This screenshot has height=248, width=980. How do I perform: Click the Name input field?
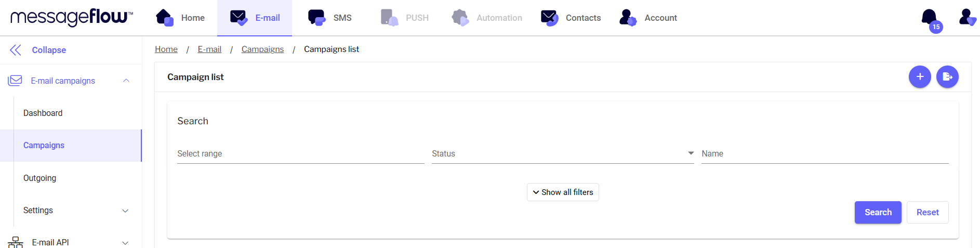click(x=824, y=154)
